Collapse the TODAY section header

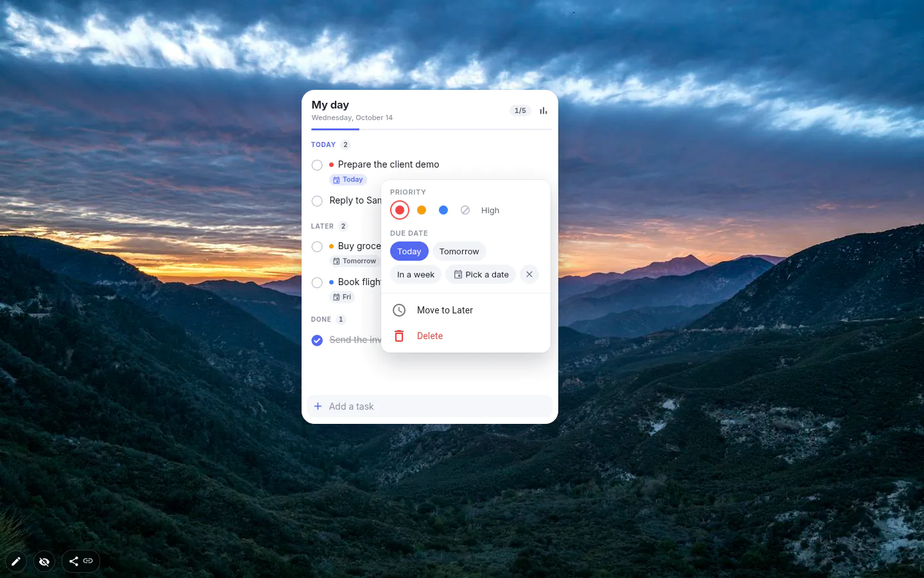[x=330, y=144]
